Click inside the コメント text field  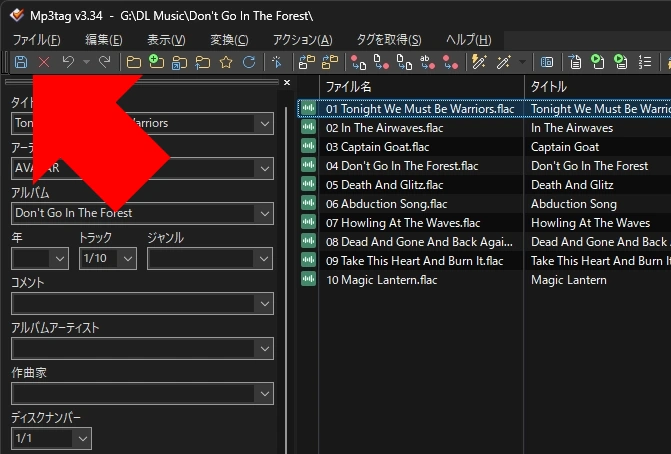[134, 304]
